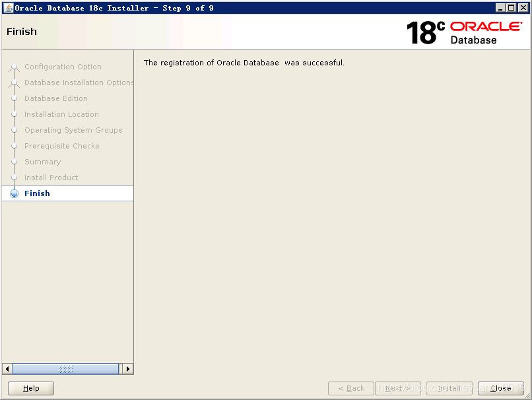Click the Java icon in the title bar
The width and height of the screenshot is (532, 400).
point(8,8)
